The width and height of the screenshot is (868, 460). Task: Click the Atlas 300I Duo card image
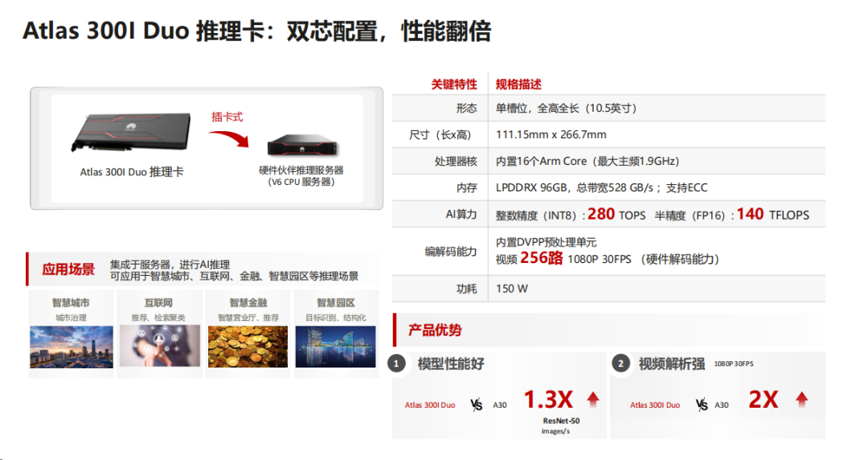coord(131,132)
